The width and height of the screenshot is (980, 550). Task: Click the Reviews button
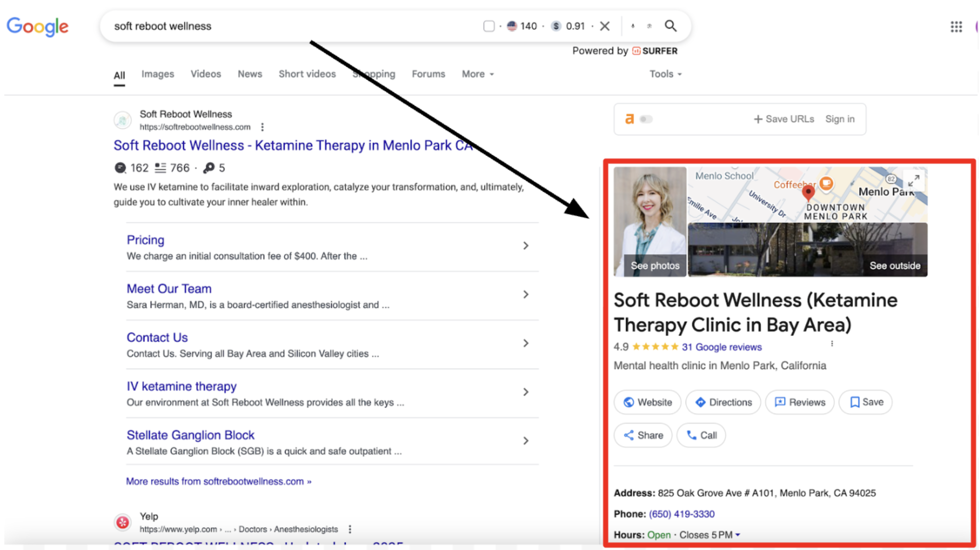(800, 402)
